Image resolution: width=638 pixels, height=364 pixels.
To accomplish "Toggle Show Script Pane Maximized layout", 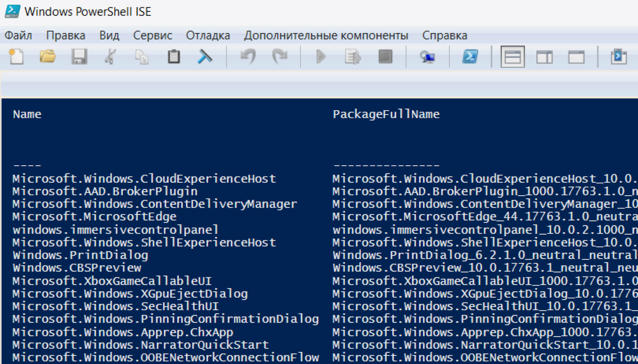I will tap(576, 57).
